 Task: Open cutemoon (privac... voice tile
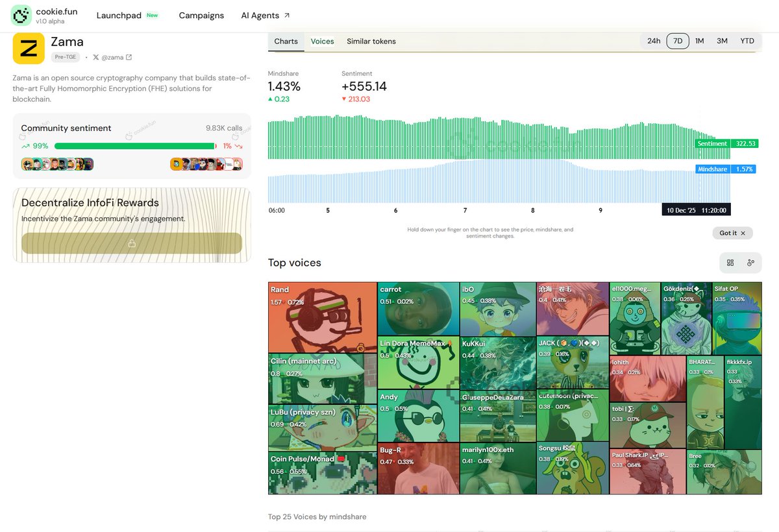pyautogui.click(x=573, y=416)
